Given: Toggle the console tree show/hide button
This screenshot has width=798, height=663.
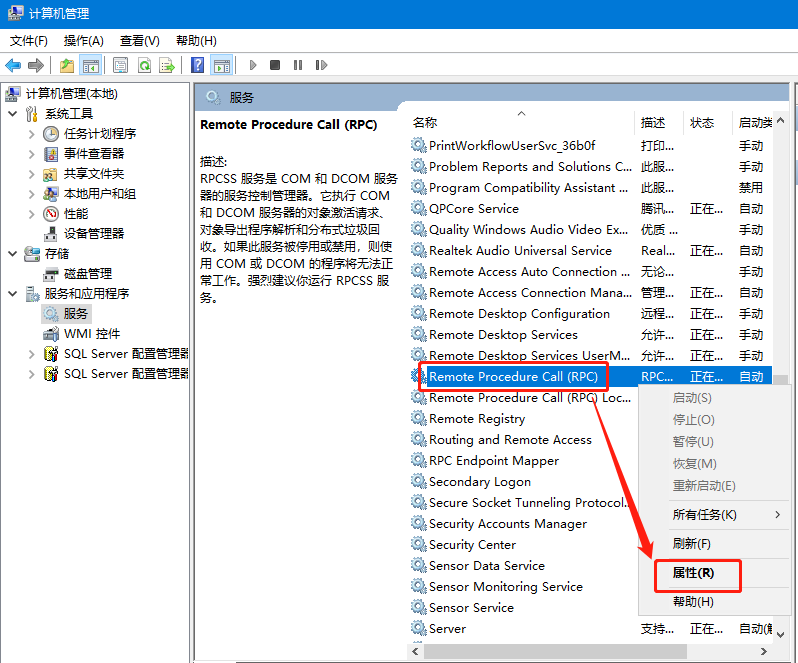Looking at the screenshot, I should point(91,65).
